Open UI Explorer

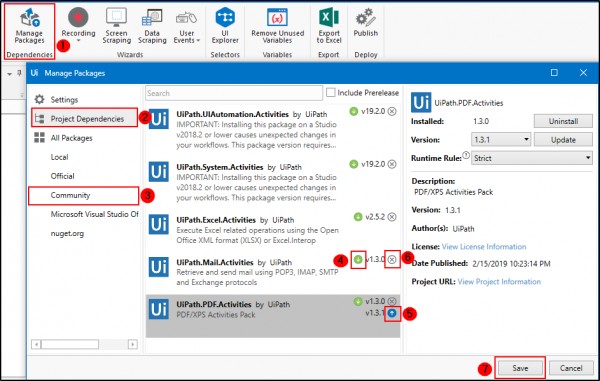point(225,26)
